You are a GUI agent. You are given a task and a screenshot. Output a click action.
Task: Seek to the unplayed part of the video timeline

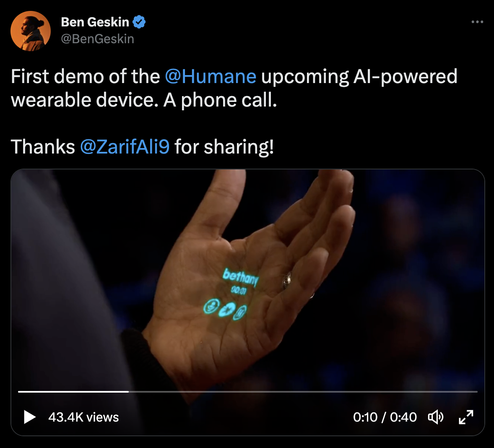pyautogui.click(x=303, y=392)
